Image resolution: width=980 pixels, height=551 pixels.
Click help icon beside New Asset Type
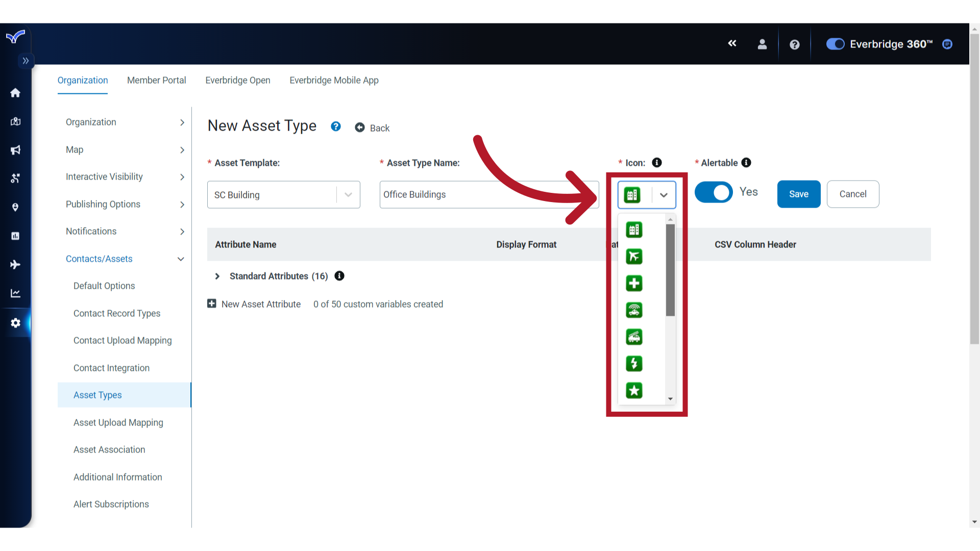pos(336,127)
